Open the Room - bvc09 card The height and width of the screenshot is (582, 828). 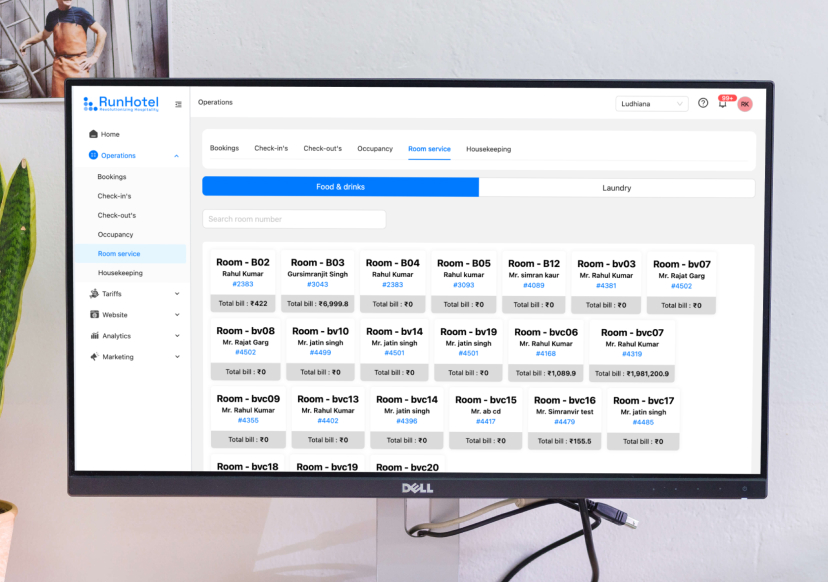[248, 418]
